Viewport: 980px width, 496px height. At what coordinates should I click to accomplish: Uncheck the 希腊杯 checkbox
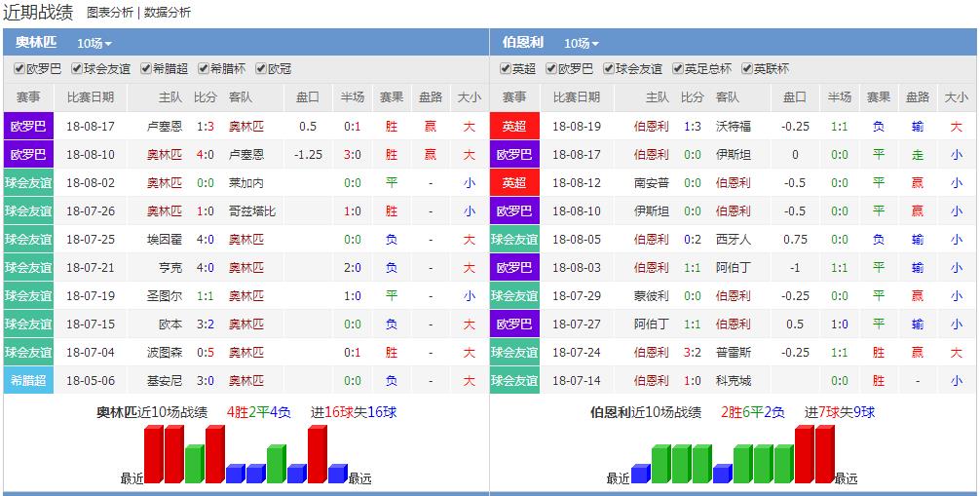coord(204,69)
